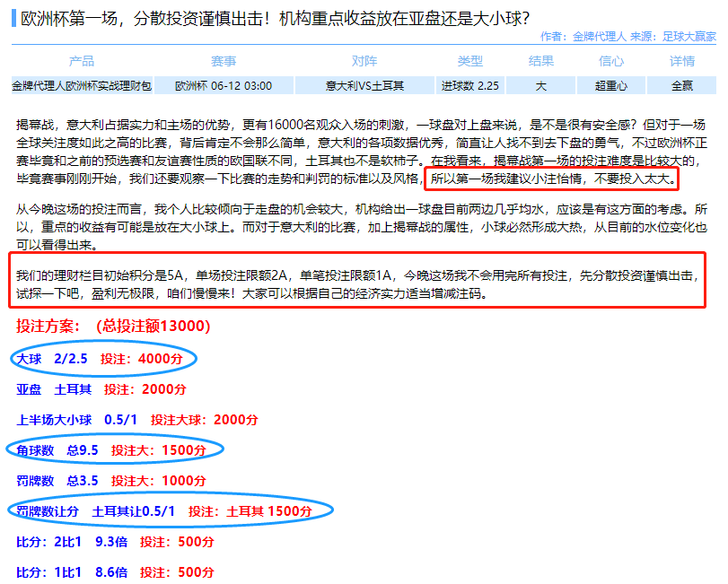The image size is (728, 584).
Task: Select the 对阵 column header
Action: click(364, 61)
